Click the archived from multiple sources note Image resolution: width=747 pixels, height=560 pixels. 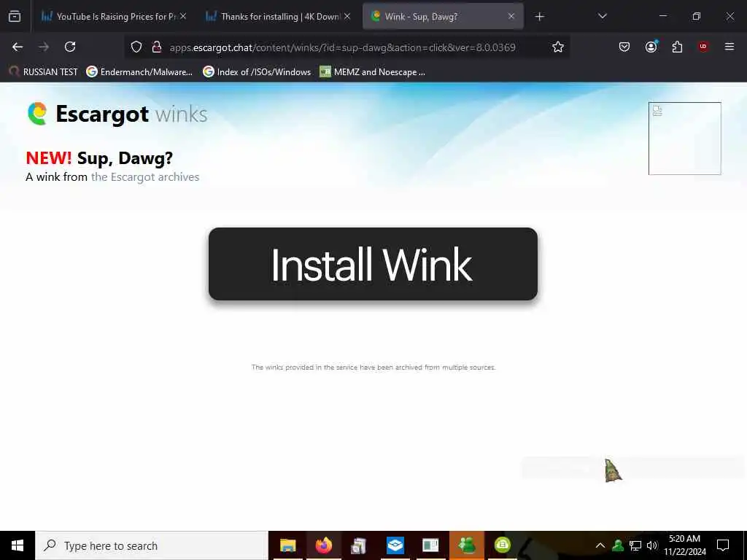tap(373, 367)
